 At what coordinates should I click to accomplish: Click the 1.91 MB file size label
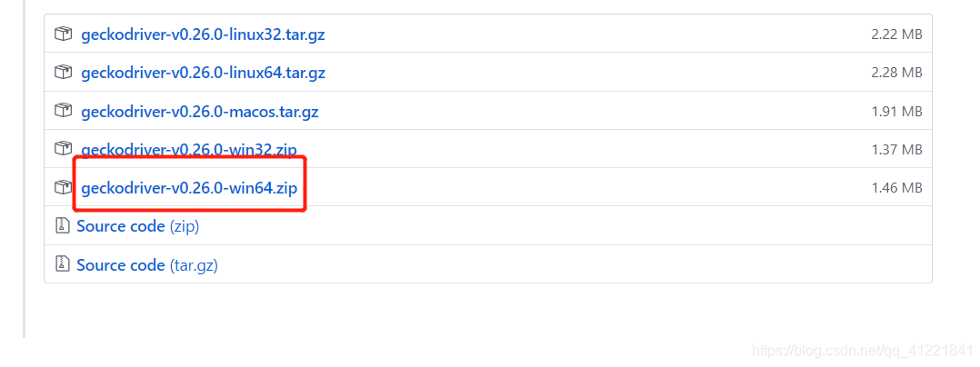coord(897,112)
